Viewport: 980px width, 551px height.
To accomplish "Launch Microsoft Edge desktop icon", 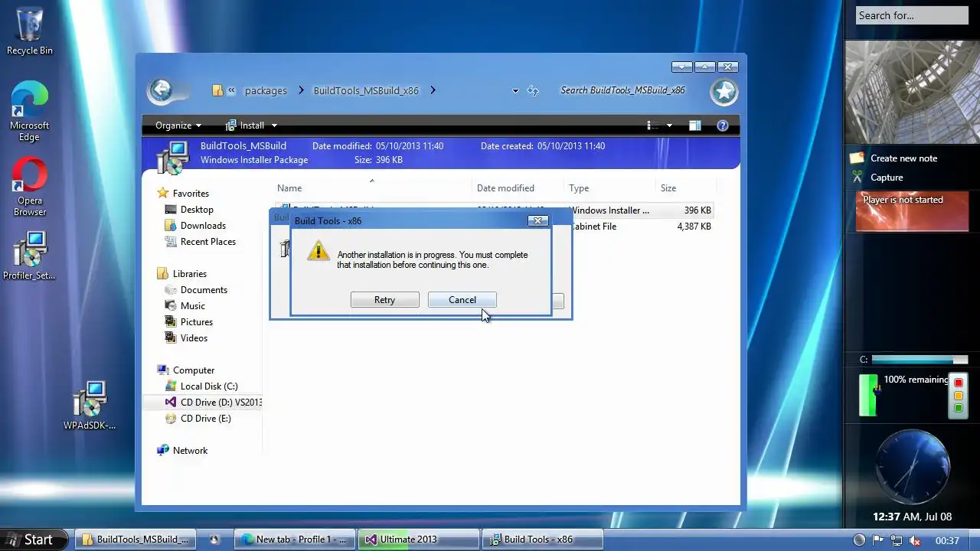I will (x=29, y=111).
